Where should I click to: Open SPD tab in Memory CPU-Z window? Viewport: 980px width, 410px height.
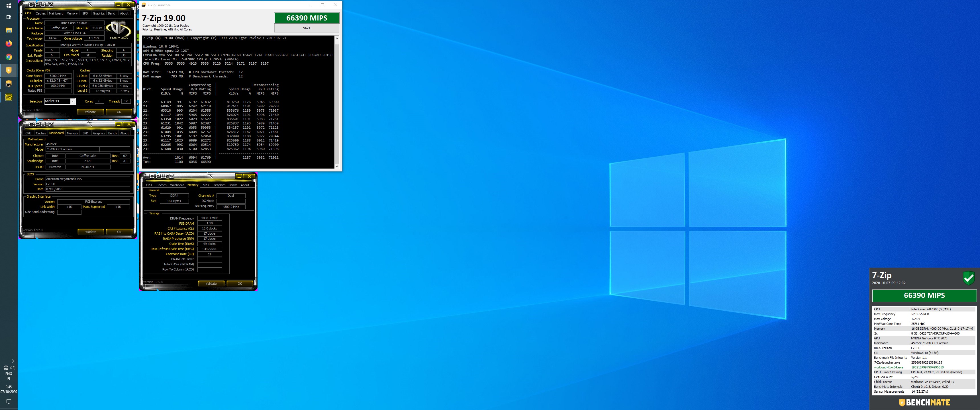tap(206, 185)
